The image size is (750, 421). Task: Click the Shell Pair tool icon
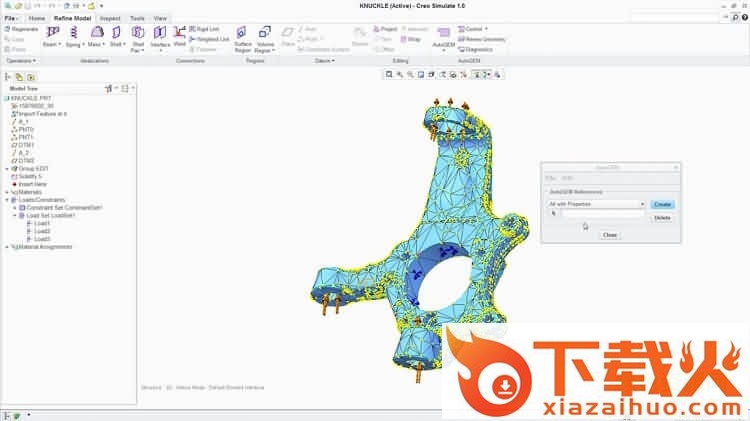[x=138, y=33]
